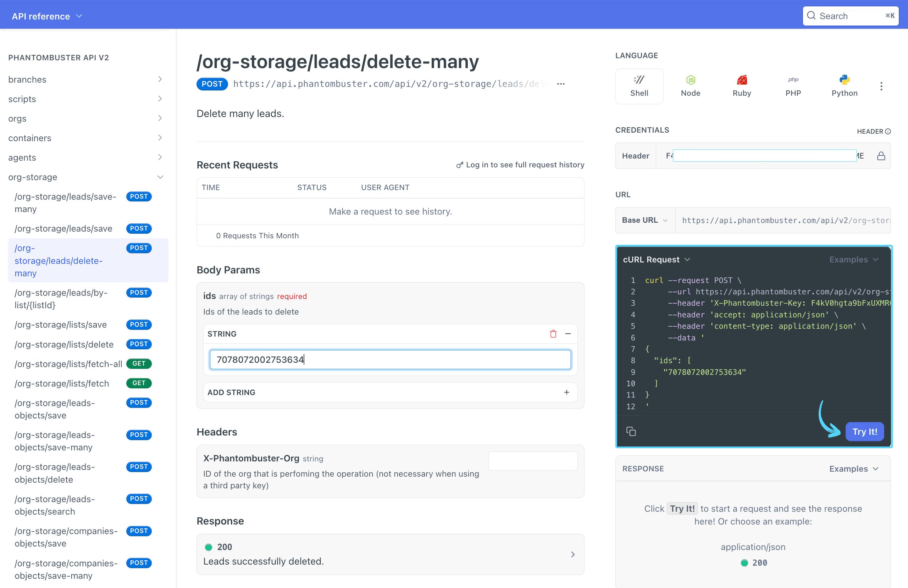
Task: Delete the string entry with trash icon
Action: tap(553, 334)
